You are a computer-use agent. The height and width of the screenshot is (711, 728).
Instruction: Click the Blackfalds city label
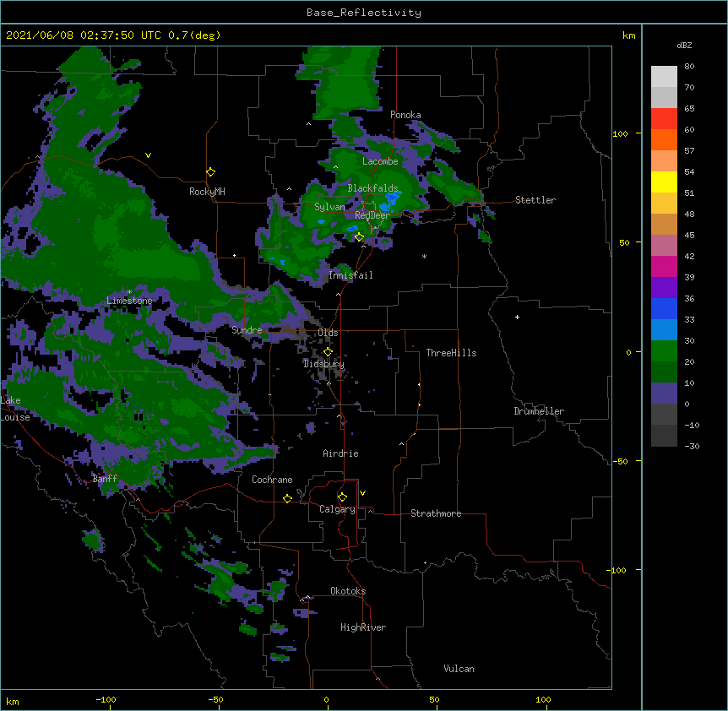point(372,188)
